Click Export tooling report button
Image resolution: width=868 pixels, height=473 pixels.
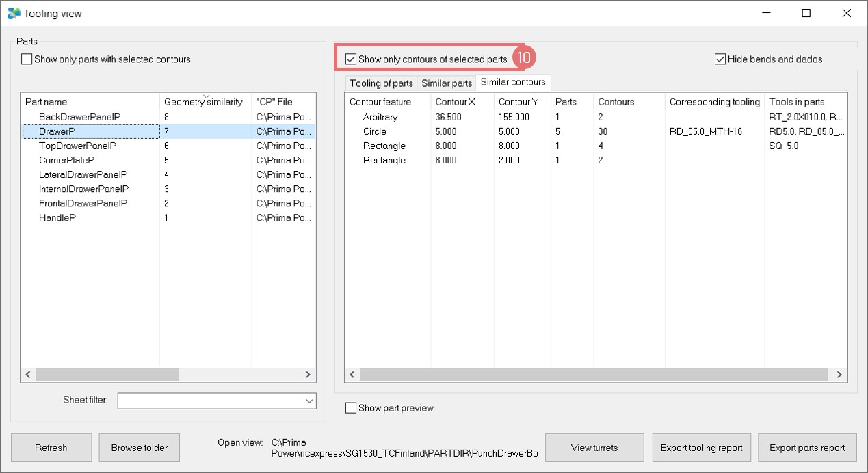tap(701, 448)
